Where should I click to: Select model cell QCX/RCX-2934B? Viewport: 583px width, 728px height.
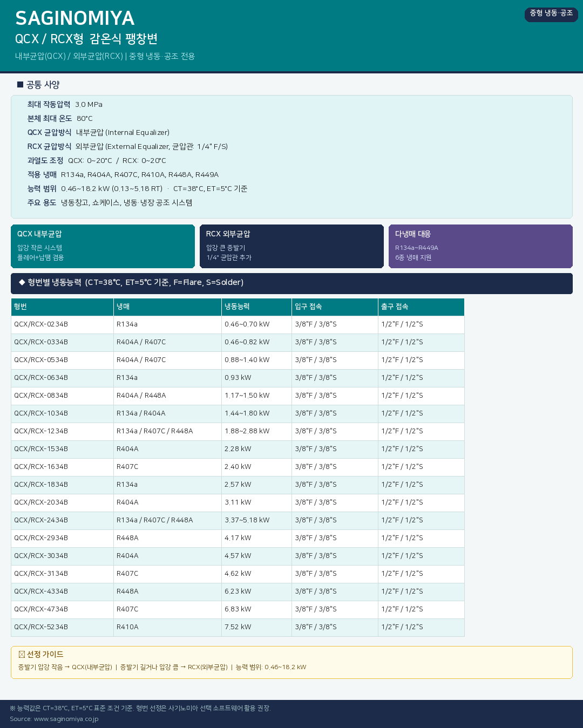tap(62, 538)
